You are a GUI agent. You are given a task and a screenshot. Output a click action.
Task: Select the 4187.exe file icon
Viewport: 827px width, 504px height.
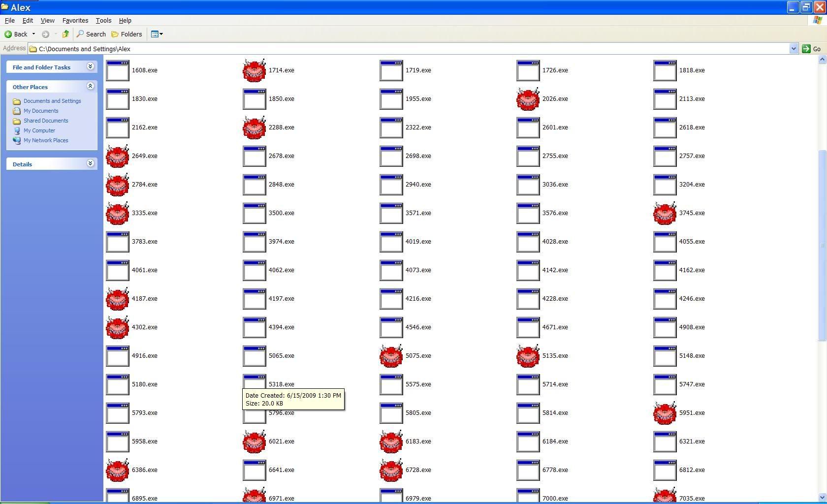tap(118, 299)
